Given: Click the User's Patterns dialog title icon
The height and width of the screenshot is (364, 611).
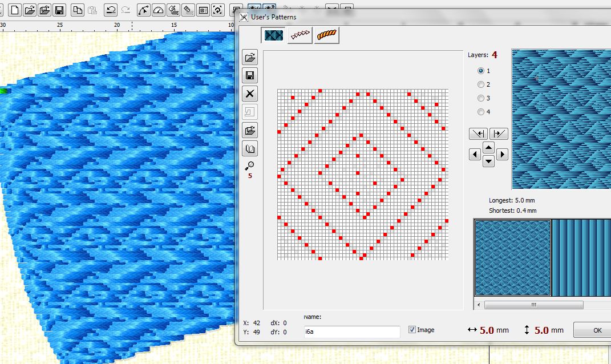Looking at the screenshot, I should click(244, 17).
